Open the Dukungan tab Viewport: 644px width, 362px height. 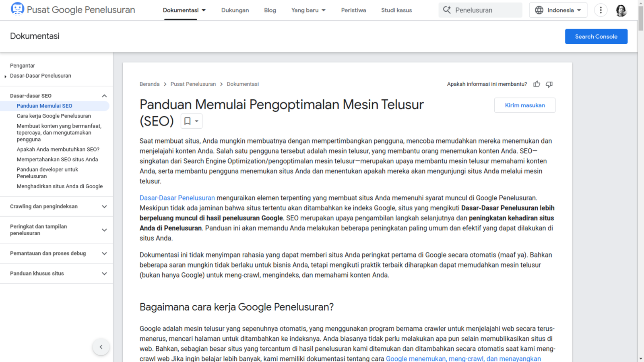[235, 10]
